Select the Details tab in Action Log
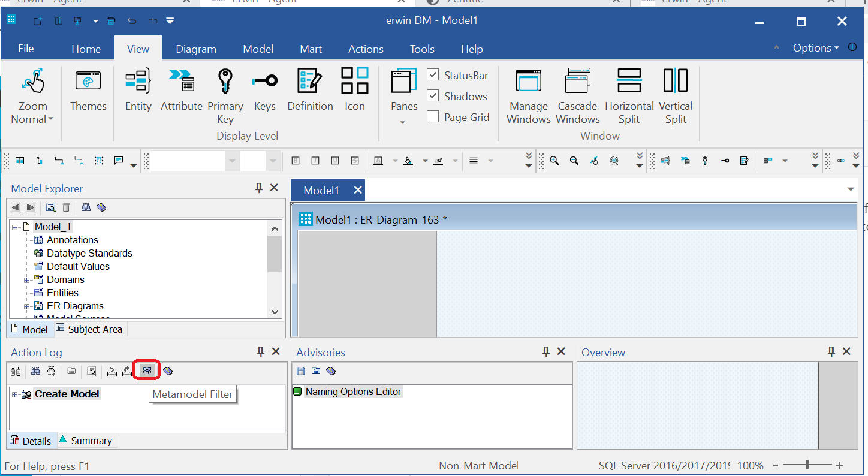Image resolution: width=868 pixels, height=476 pixels. tap(31, 441)
